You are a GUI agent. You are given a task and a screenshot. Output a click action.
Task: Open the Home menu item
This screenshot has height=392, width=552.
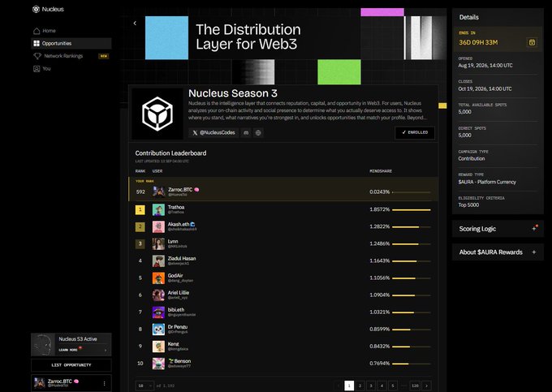[x=71, y=31]
